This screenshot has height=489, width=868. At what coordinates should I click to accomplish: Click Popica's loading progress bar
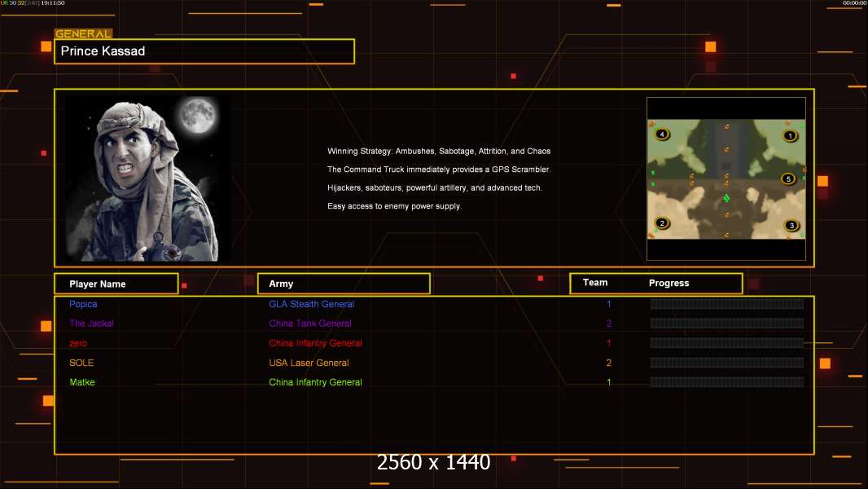727,303
